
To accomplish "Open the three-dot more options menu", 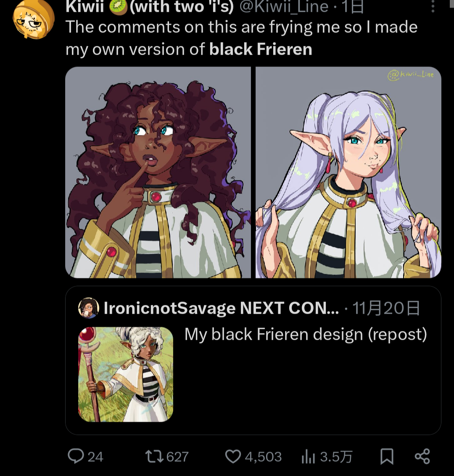I will click(433, 6).
